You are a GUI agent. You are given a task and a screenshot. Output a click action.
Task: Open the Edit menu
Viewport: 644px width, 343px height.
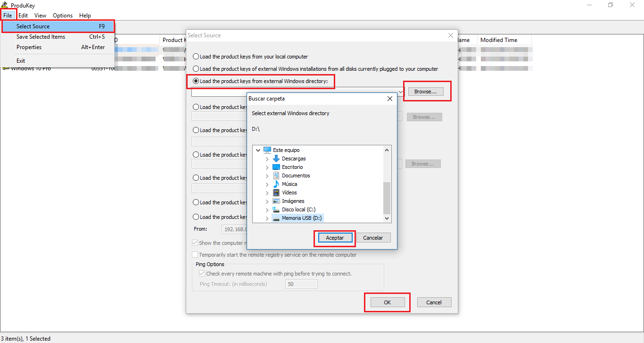[23, 16]
